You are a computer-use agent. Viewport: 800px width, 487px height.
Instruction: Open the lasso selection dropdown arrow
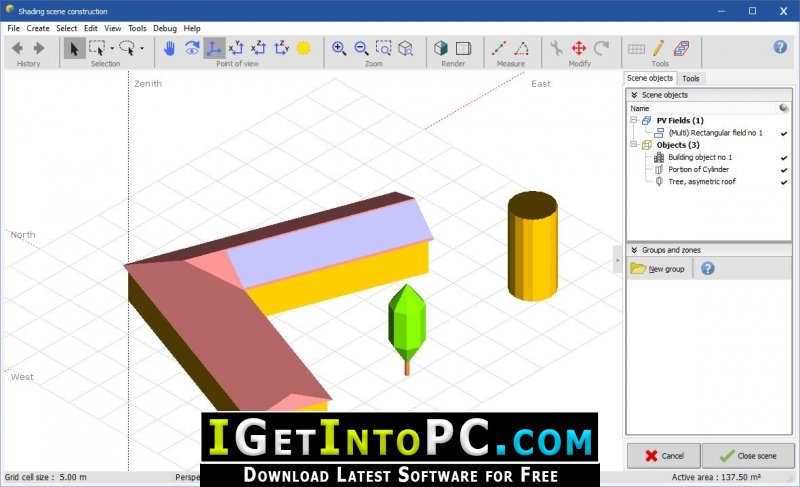click(x=142, y=48)
